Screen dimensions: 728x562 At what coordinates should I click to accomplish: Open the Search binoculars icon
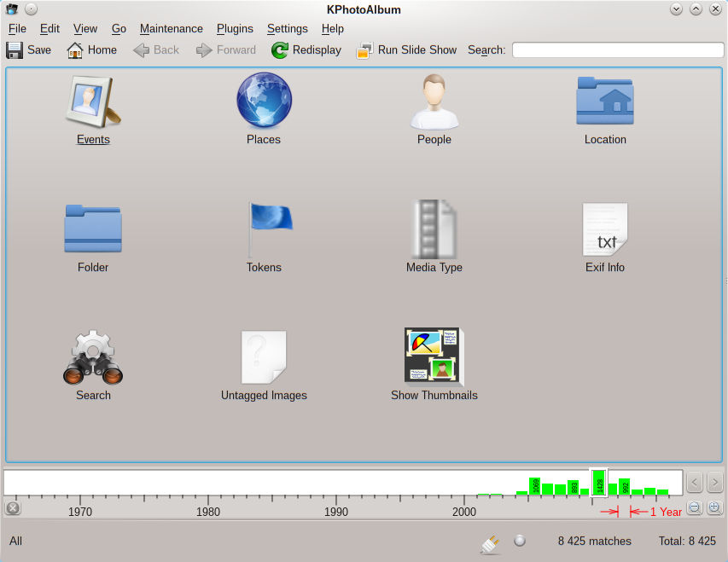pos(93,366)
